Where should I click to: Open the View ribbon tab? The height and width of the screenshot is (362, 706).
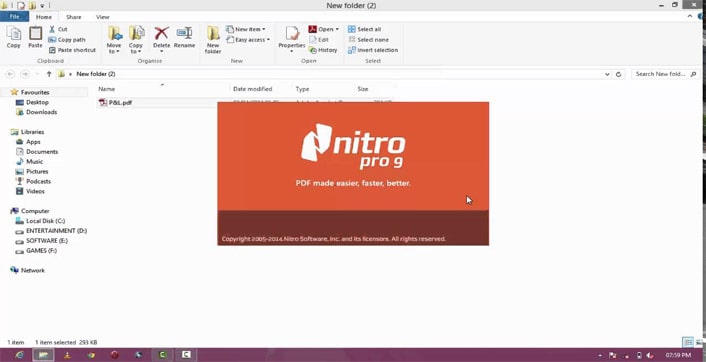tap(103, 17)
